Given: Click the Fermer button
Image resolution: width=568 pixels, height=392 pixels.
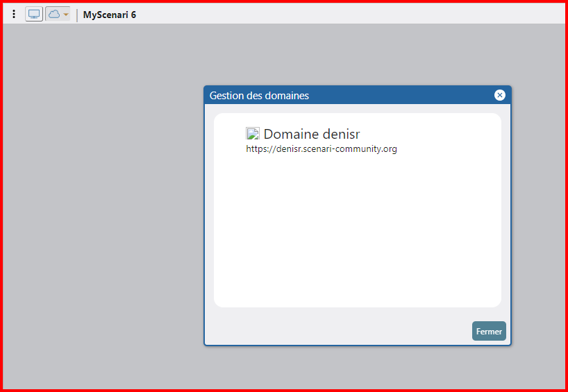Looking at the screenshot, I should point(489,332).
